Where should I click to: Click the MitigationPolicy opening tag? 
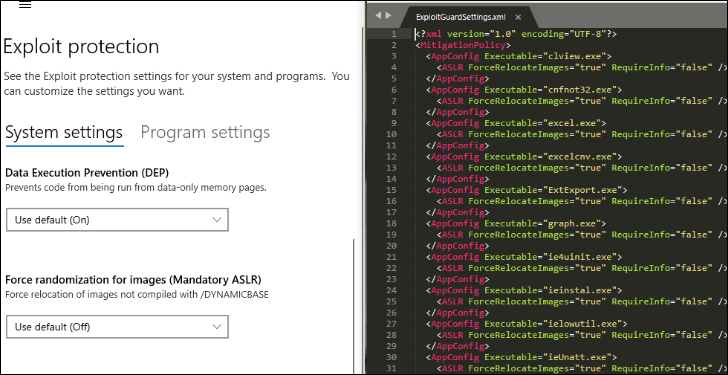click(x=462, y=45)
